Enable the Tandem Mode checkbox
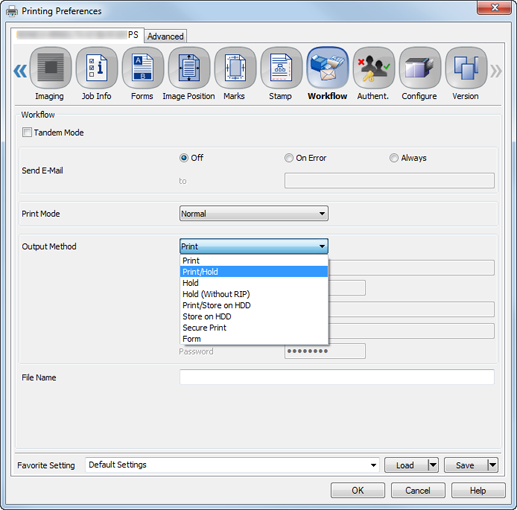This screenshot has width=517, height=510. coord(27,132)
